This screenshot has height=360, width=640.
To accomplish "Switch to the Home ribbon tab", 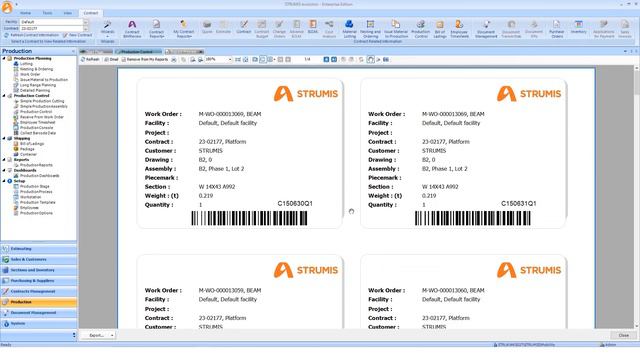I will tap(25, 13).
